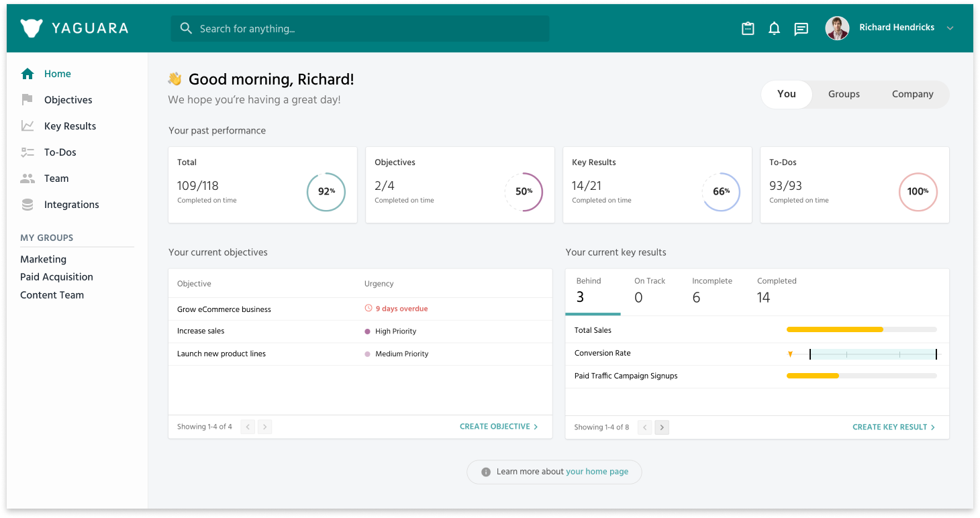The height and width of the screenshot is (518, 980).
Task: Click the overdue clock icon
Action: 368,309
